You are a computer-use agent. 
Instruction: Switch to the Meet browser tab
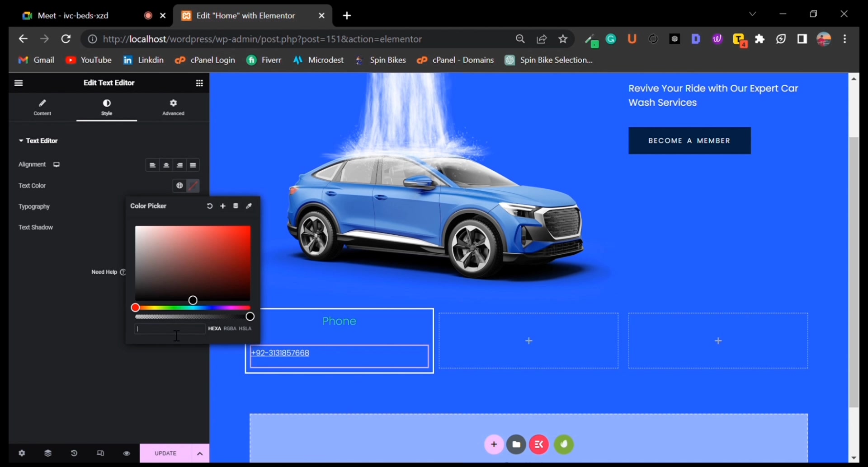tap(73, 15)
